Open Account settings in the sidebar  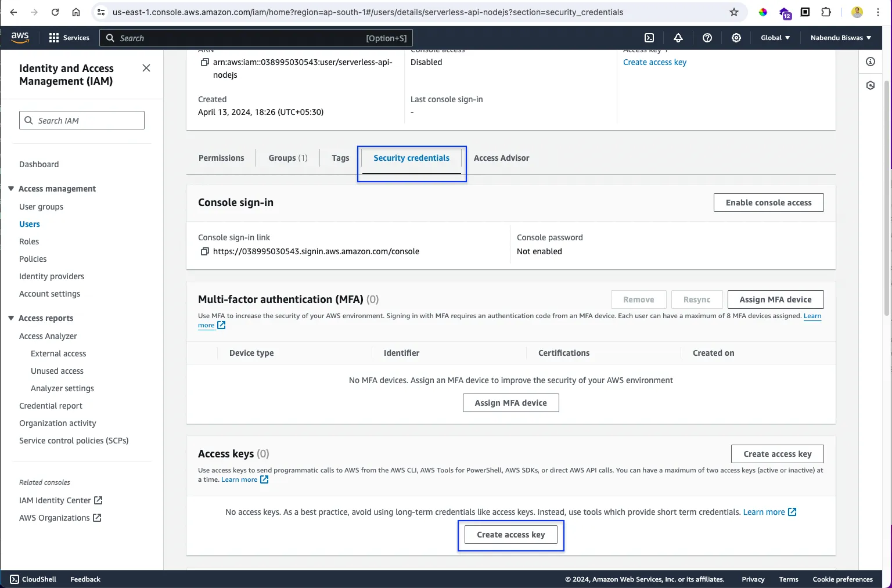click(50, 294)
